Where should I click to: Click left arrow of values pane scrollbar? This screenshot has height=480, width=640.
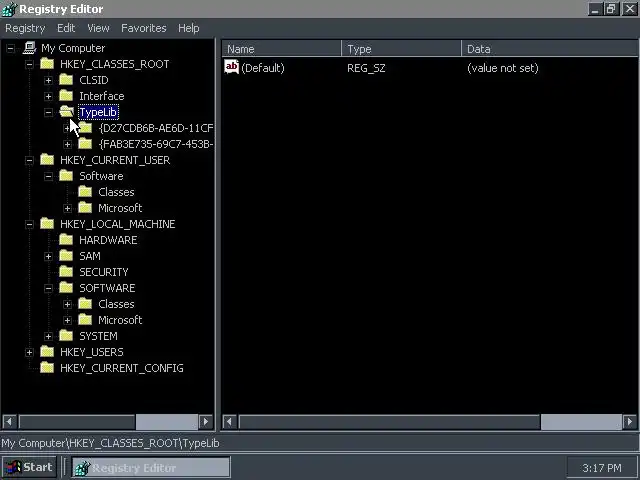[x=230, y=422]
